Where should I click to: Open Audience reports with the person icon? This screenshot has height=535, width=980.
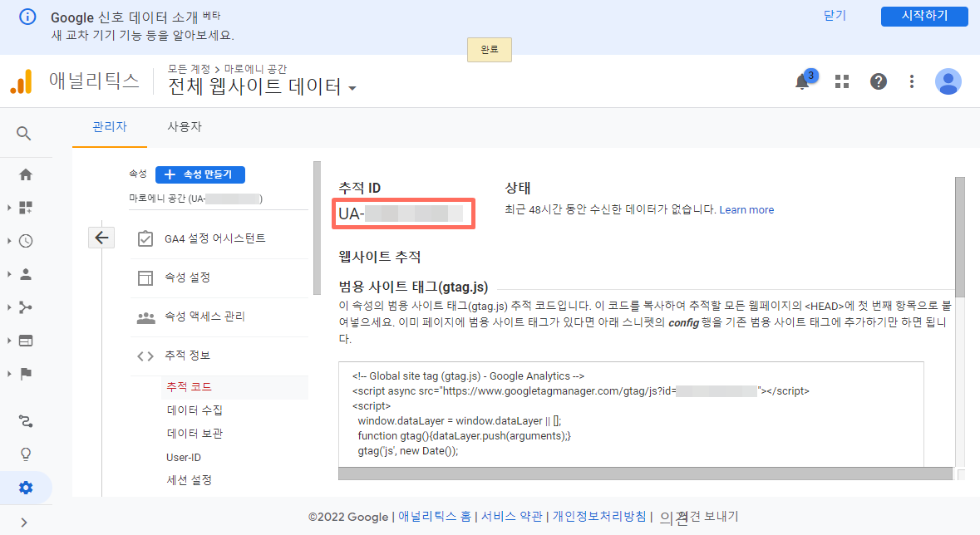coord(25,274)
